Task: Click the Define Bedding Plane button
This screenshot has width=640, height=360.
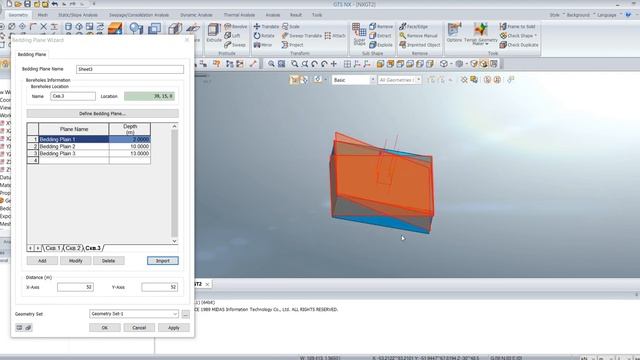Action: tap(102, 113)
